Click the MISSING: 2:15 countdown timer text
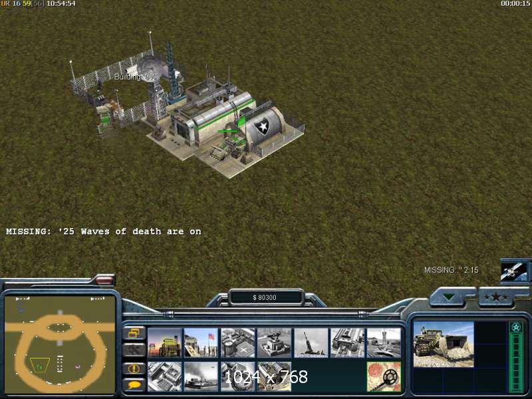 click(x=452, y=270)
